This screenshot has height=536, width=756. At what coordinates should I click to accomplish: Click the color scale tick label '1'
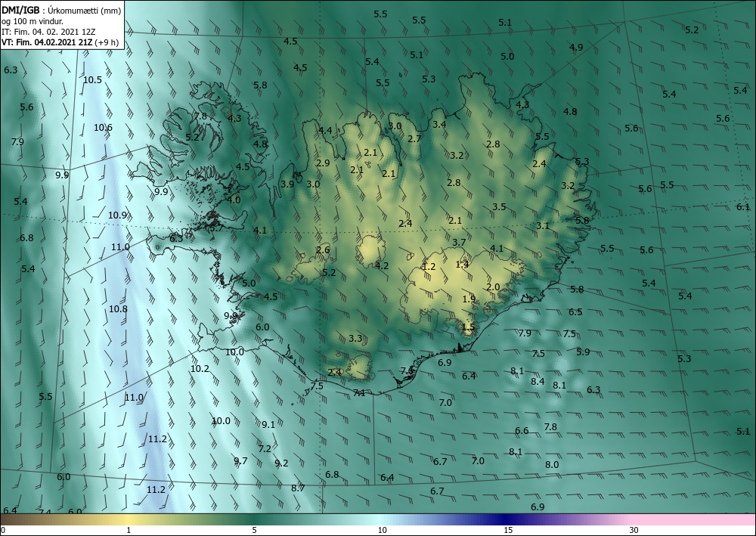pos(128,531)
